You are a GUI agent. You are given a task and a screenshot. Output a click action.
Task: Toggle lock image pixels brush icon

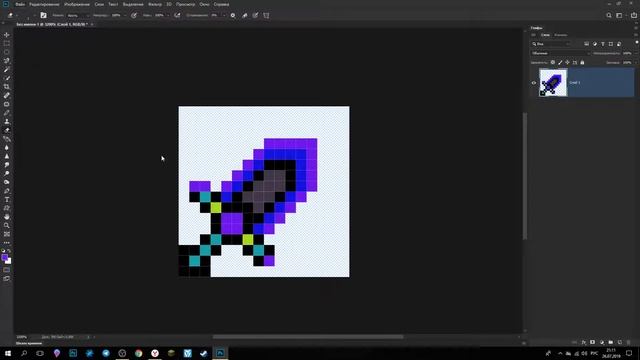pos(560,62)
